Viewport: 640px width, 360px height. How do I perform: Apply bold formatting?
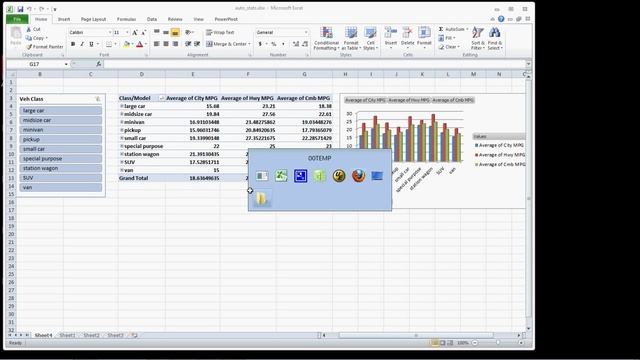73,44
